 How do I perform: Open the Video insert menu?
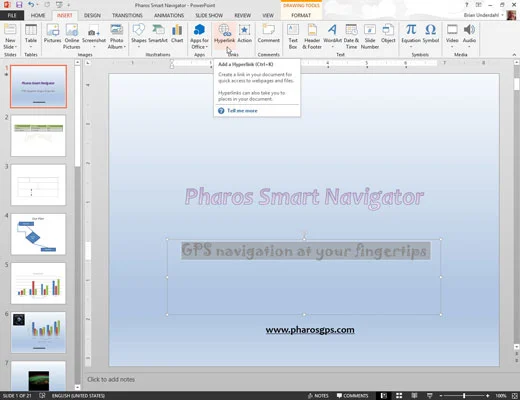[452, 35]
